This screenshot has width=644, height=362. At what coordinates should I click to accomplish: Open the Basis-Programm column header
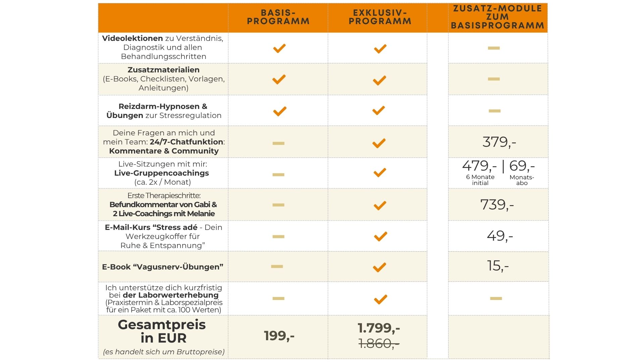pos(278,17)
